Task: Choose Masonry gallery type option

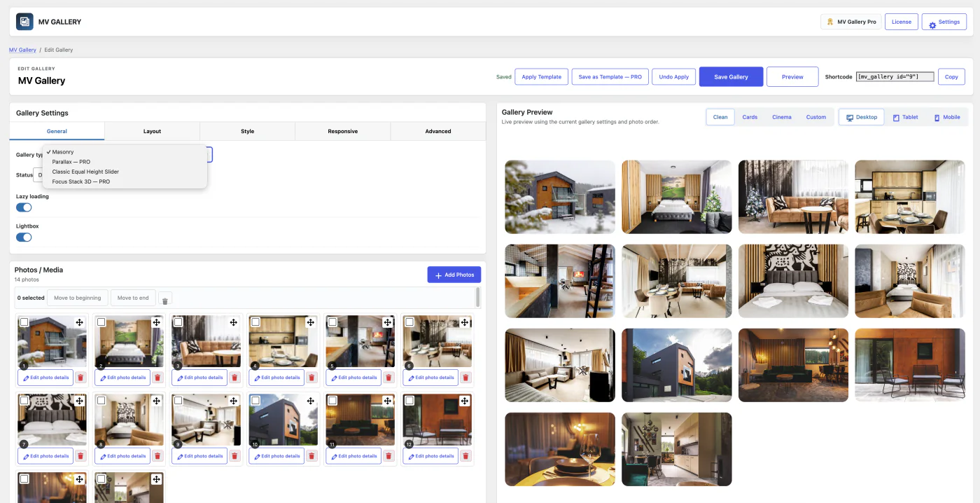Action: click(125, 152)
